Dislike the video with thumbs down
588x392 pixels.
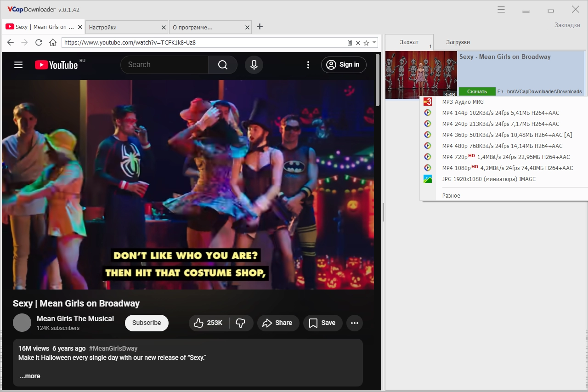point(240,323)
